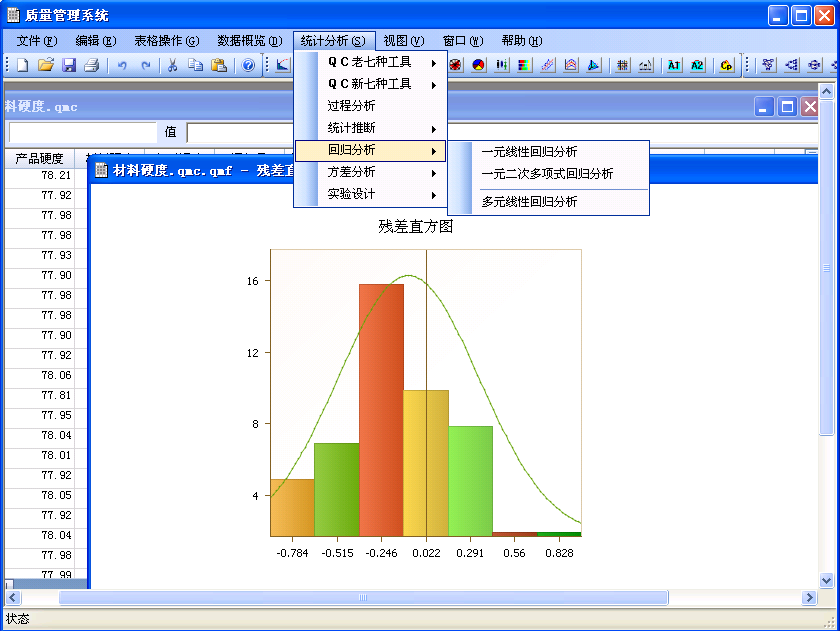Select 过程分析 in the statistics menu

coord(352,106)
